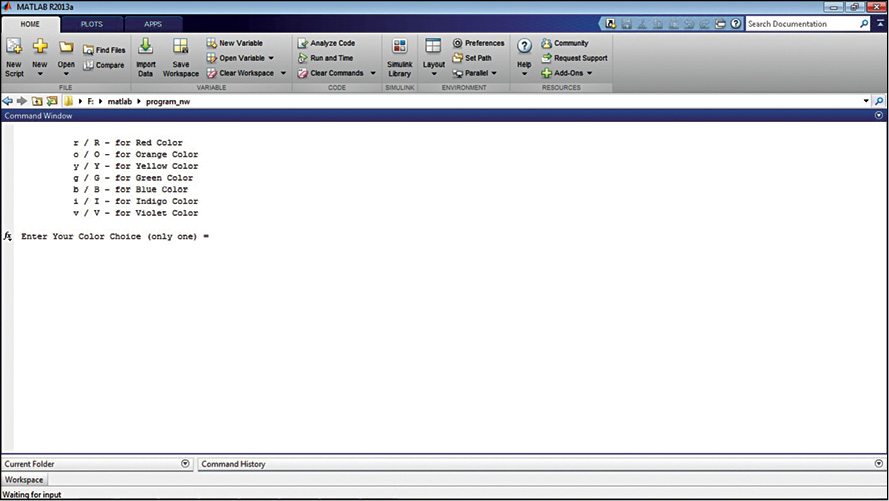Click the Search Documentation field
The height and width of the screenshot is (501, 889).
click(x=802, y=23)
